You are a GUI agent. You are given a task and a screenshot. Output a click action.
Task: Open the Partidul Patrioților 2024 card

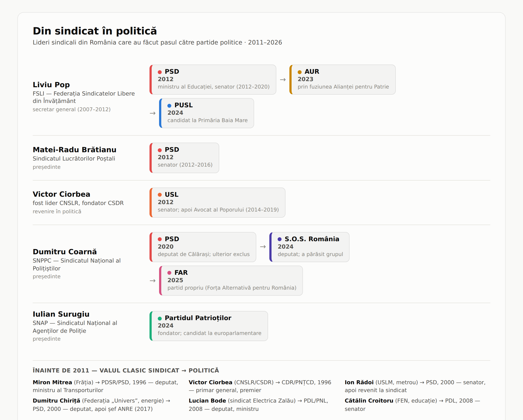point(209,326)
